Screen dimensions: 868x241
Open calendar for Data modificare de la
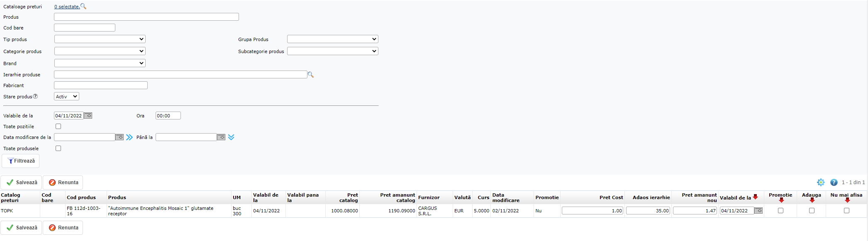point(119,137)
